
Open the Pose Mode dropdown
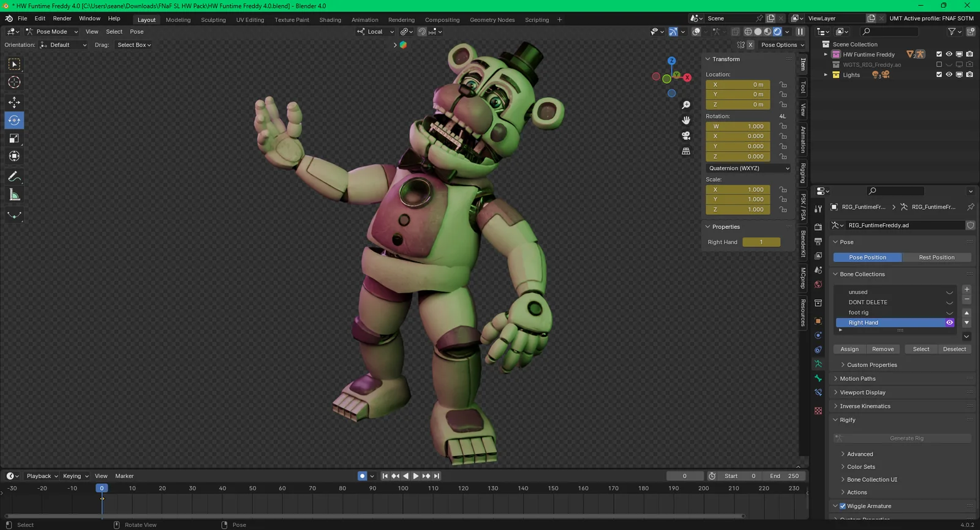point(51,32)
